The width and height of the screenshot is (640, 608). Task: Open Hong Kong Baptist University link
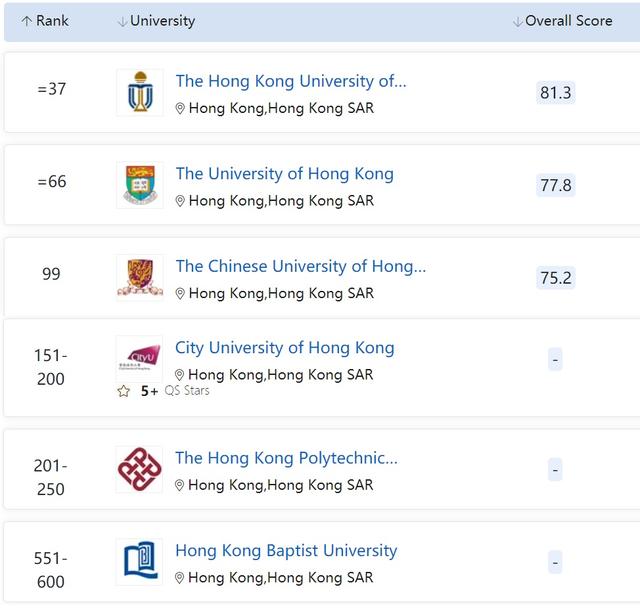click(x=286, y=550)
